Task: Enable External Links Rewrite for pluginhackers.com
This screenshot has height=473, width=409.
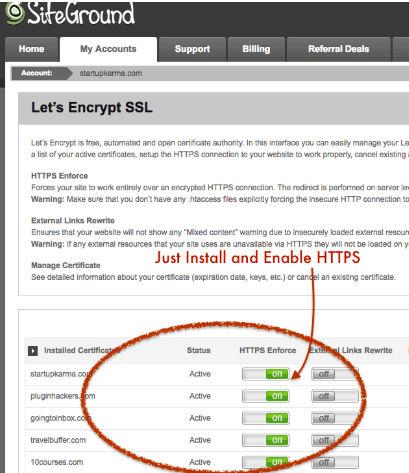Action: (x=335, y=396)
